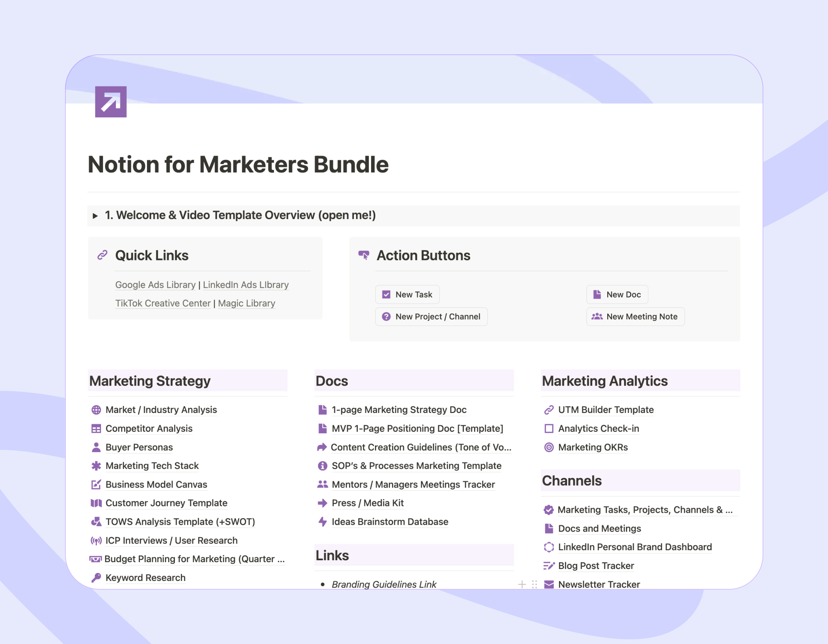
Task: Click the New Task button
Action: 407,294
